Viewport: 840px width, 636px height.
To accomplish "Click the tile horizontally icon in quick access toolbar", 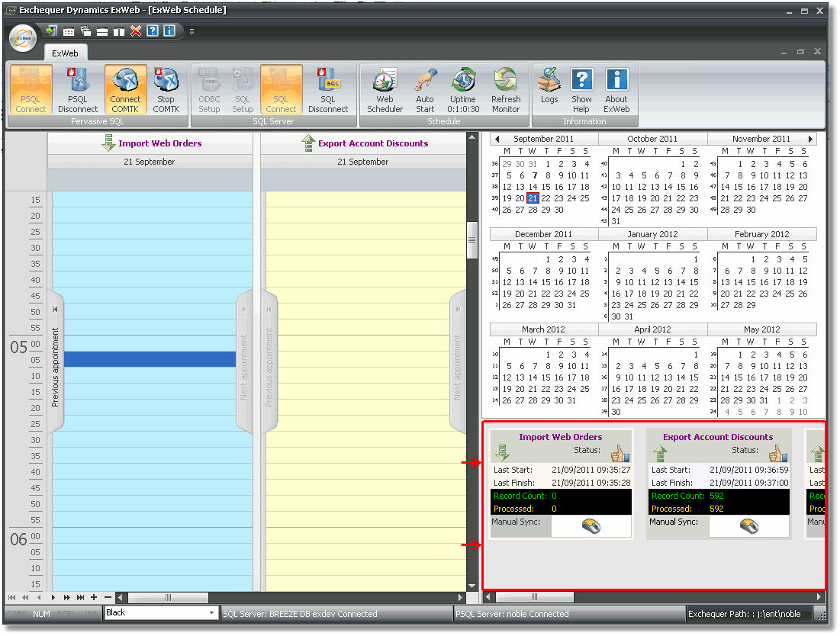I will [x=102, y=31].
